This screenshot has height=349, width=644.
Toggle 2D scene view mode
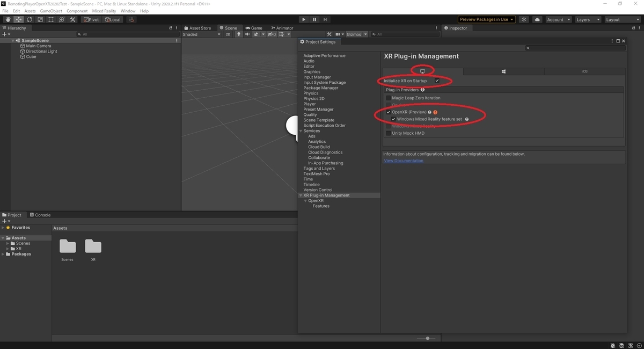pos(228,34)
